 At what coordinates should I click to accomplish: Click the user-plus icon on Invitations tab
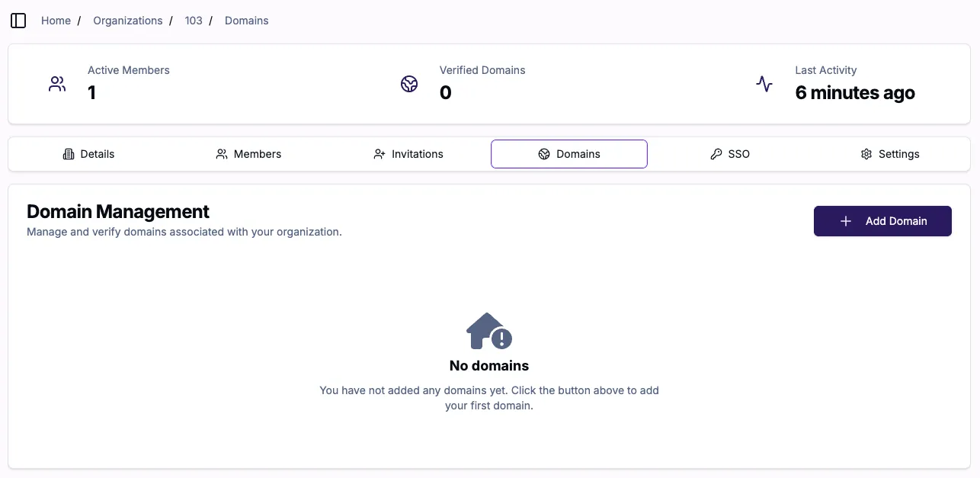pos(380,154)
